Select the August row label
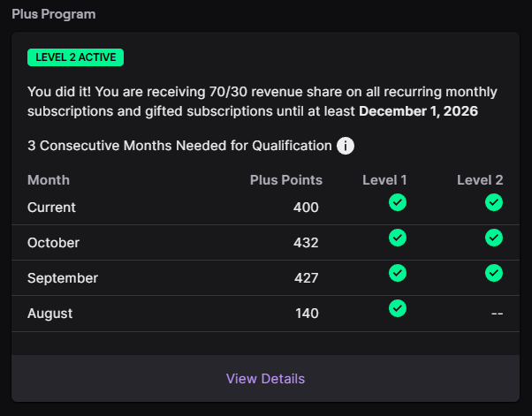The image size is (532, 416). pyautogui.click(x=49, y=314)
